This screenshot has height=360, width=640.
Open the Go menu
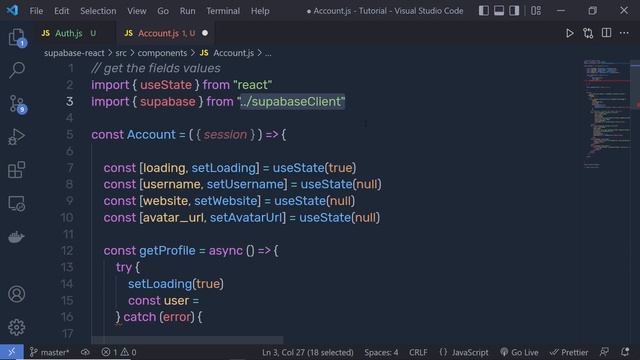tap(163, 11)
